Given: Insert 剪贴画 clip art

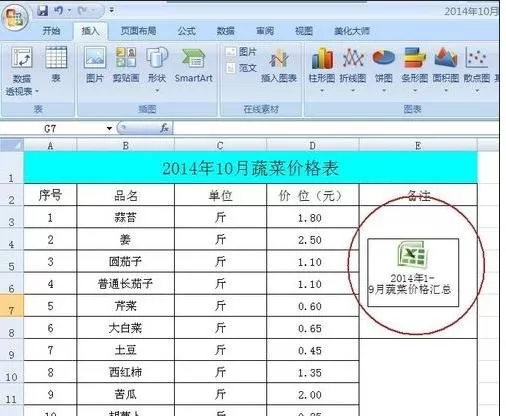Looking at the screenshot, I should 126,65.
